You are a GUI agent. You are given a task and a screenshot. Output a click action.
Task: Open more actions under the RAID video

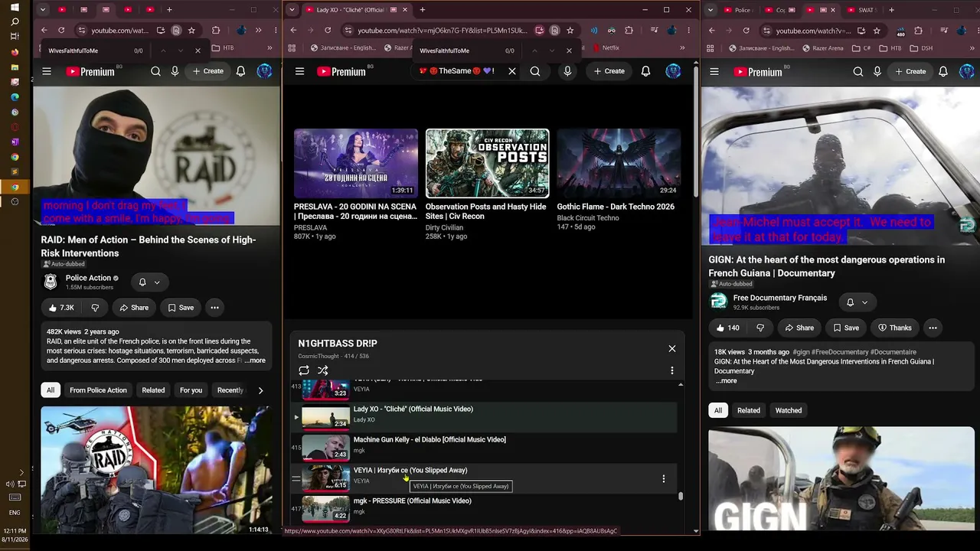[214, 308]
